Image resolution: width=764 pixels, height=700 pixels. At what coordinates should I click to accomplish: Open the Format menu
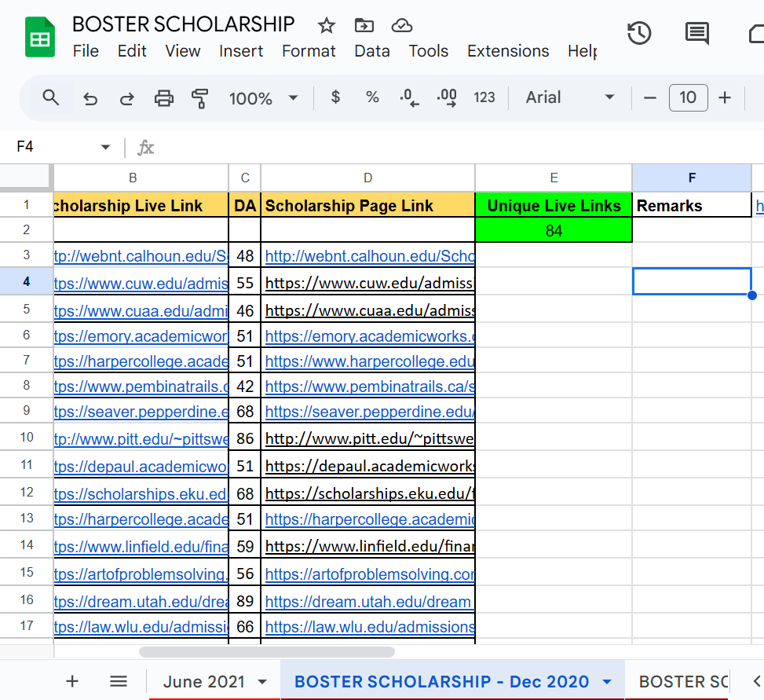point(309,51)
